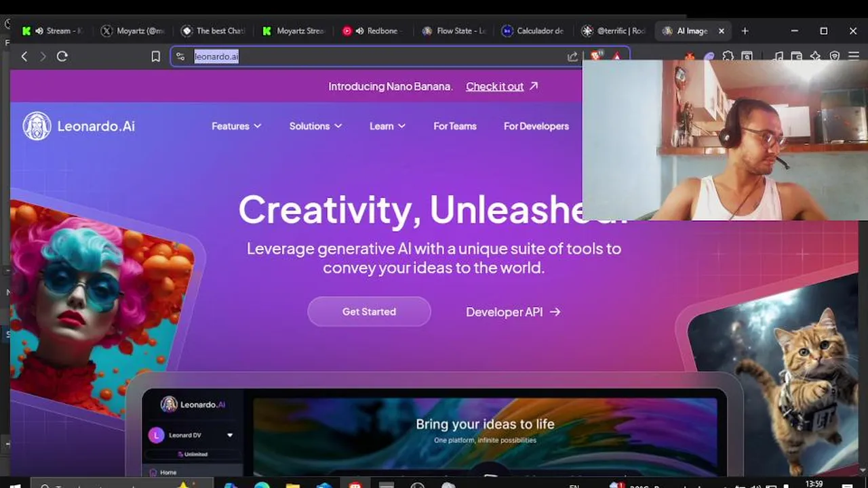868x488 pixels.
Task: Switch to the Moyartz Stream tab
Action: tap(294, 30)
